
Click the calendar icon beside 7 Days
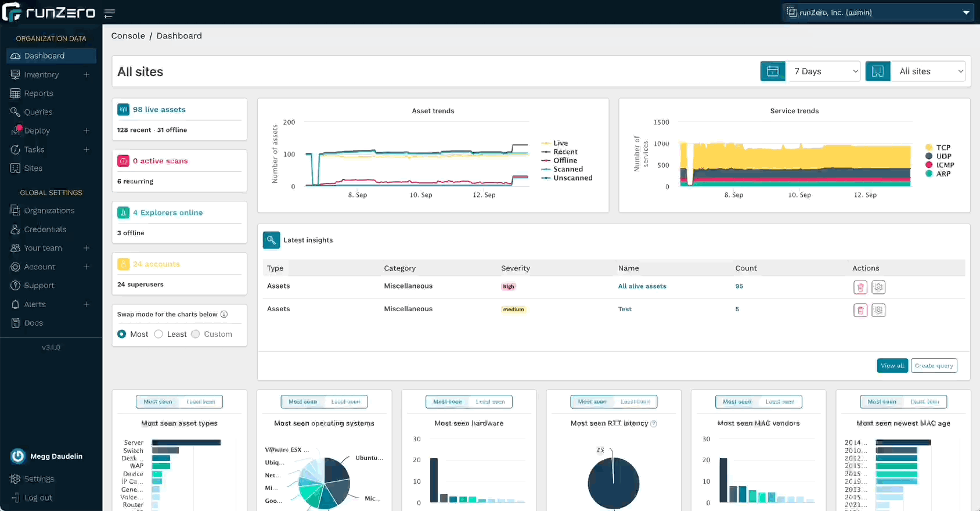point(773,71)
